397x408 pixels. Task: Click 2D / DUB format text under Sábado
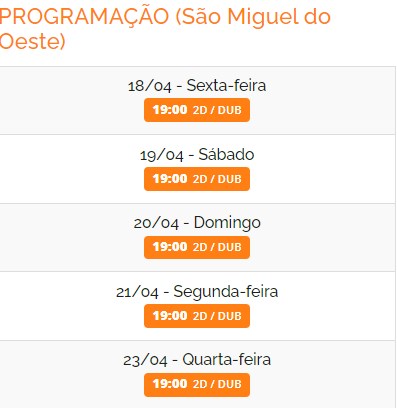coord(217,179)
